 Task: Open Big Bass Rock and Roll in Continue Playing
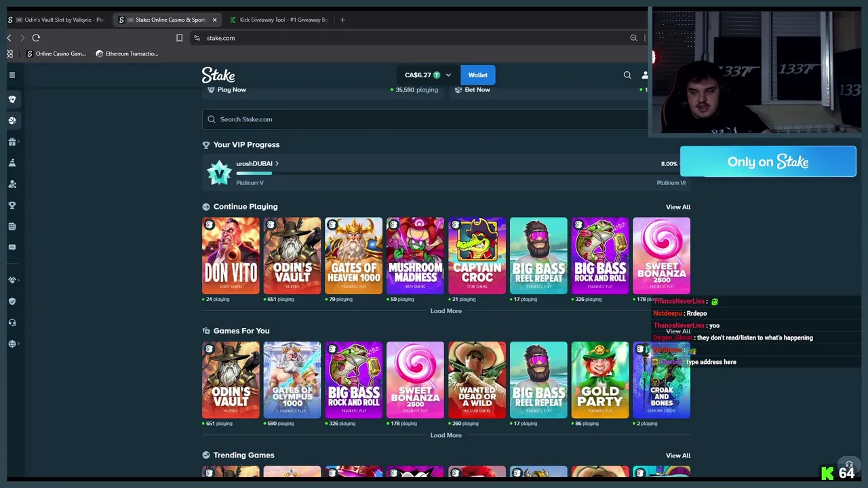coord(599,256)
